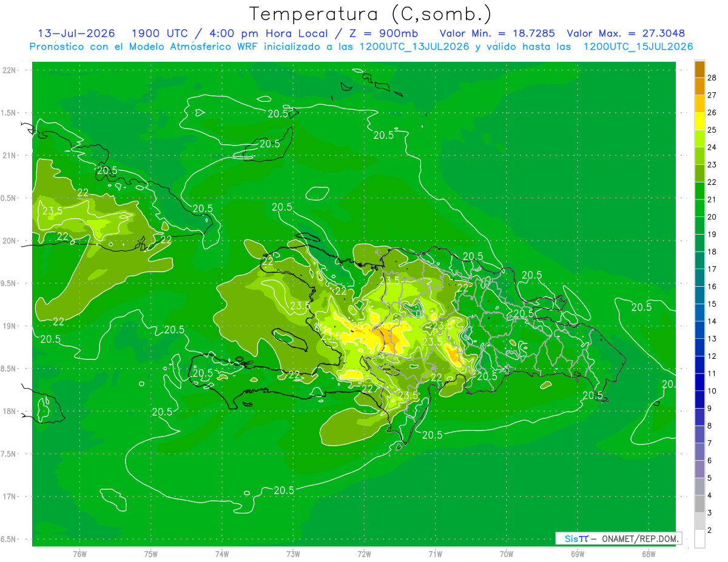Click the '75W' longitude axis label

(151, 554)
